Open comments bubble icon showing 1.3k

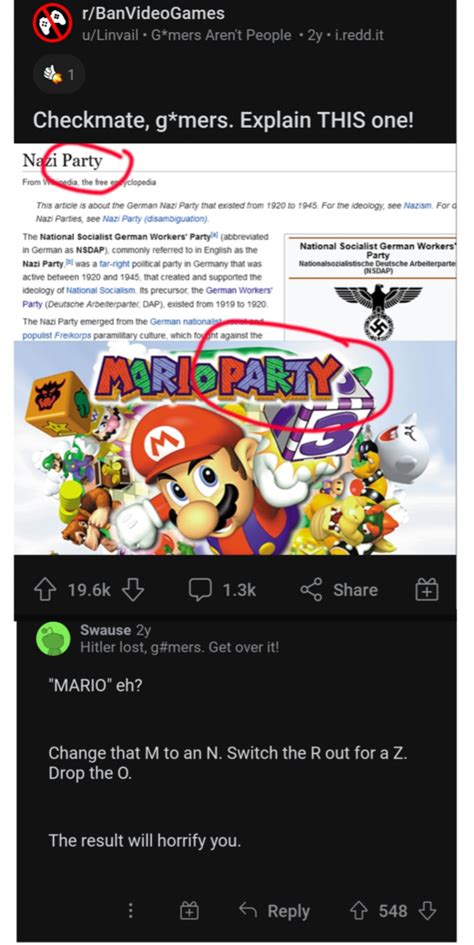coord(200,590)
